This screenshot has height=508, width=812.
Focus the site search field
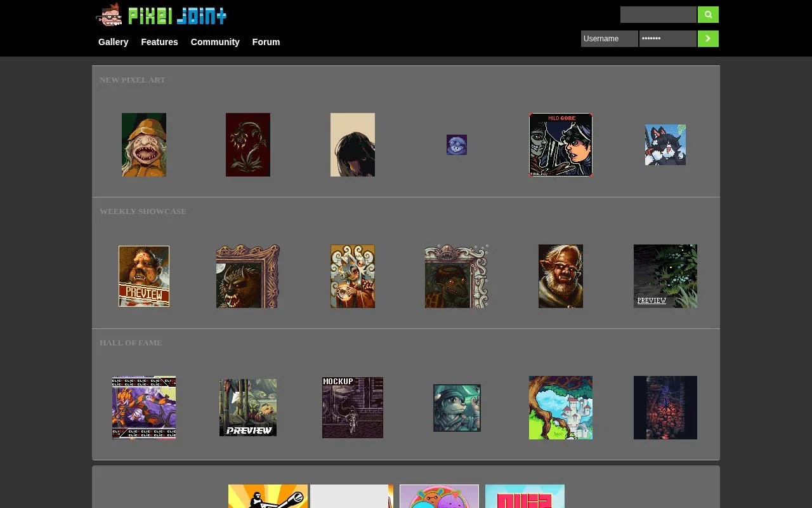(x=658, y=15)
